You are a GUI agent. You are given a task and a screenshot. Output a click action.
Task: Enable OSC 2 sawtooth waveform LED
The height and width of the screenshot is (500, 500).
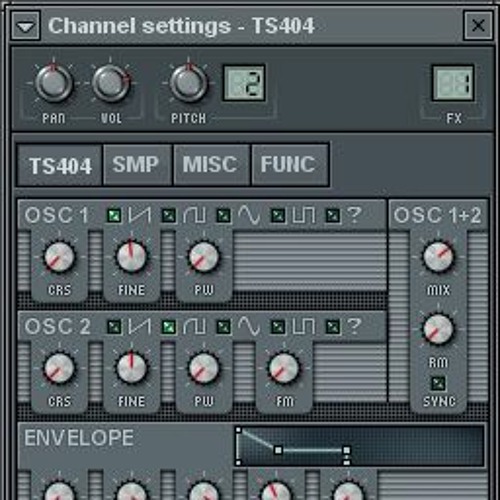(x=114, y=327)
